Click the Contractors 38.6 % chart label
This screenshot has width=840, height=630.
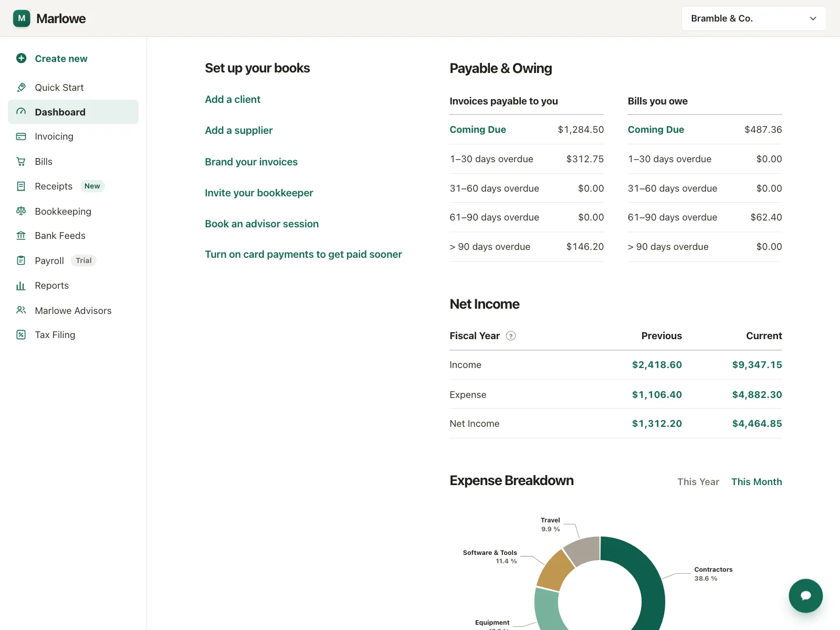(713, 574)
